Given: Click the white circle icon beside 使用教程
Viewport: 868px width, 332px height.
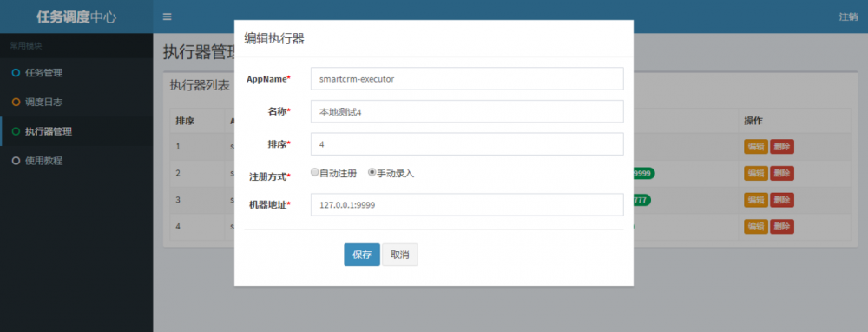Looking at the screenshot, I should click(x=16, y=161).
